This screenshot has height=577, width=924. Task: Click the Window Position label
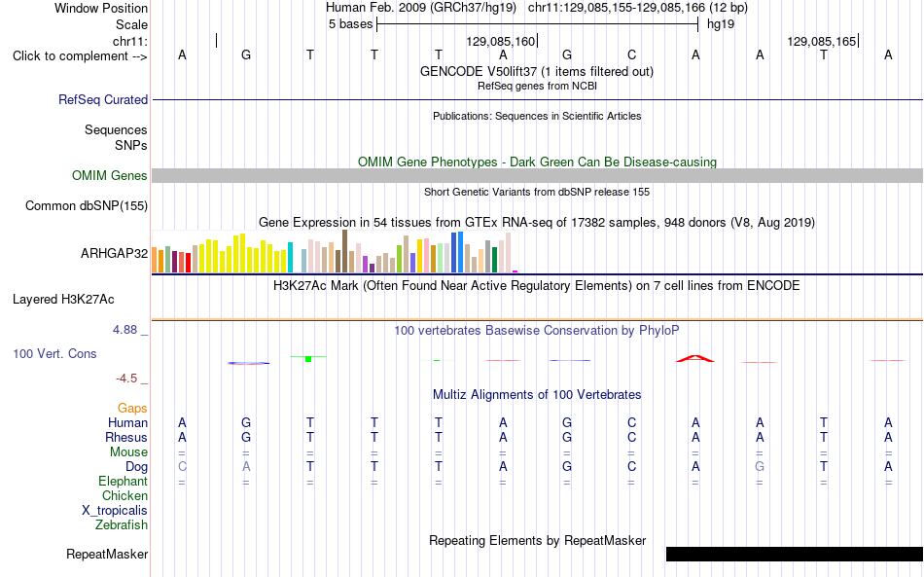pos(101,8)
